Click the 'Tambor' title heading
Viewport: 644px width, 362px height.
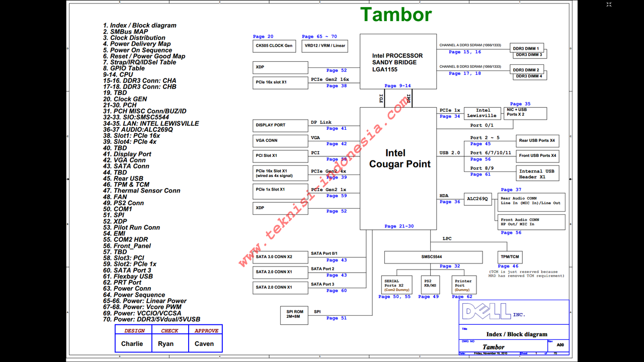[396, 15]
